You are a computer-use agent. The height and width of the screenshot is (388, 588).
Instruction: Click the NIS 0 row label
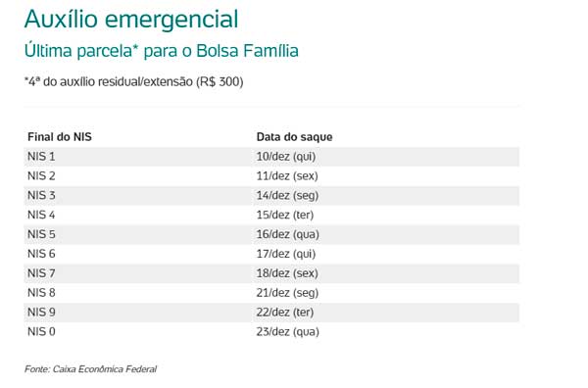pyautogui.click(x=41, y=332)
